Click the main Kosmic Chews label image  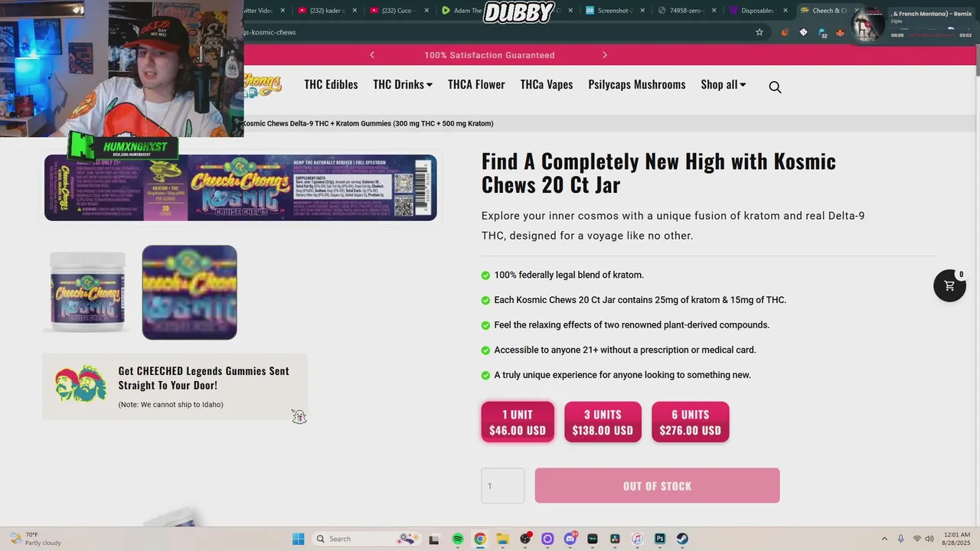[x=240, y=187]
